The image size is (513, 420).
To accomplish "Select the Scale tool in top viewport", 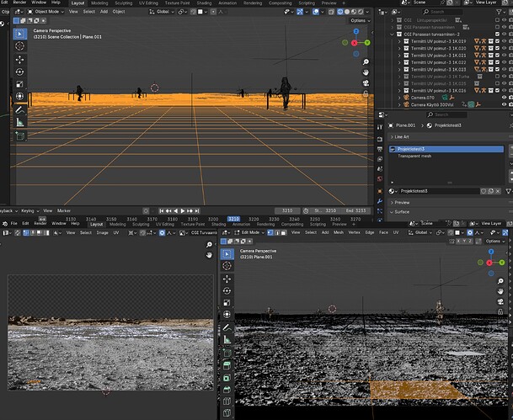I will [x=20, y=84].
